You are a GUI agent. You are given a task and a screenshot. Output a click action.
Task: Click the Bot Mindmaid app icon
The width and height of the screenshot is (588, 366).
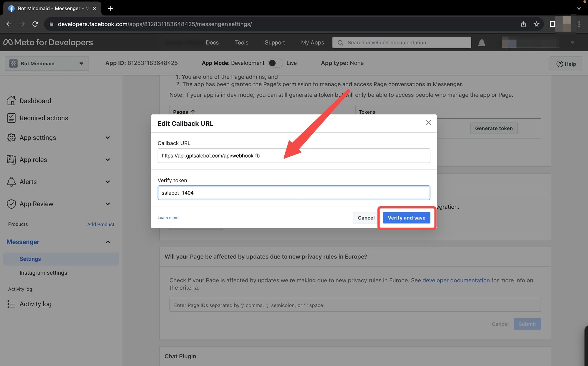coord(14,64)
